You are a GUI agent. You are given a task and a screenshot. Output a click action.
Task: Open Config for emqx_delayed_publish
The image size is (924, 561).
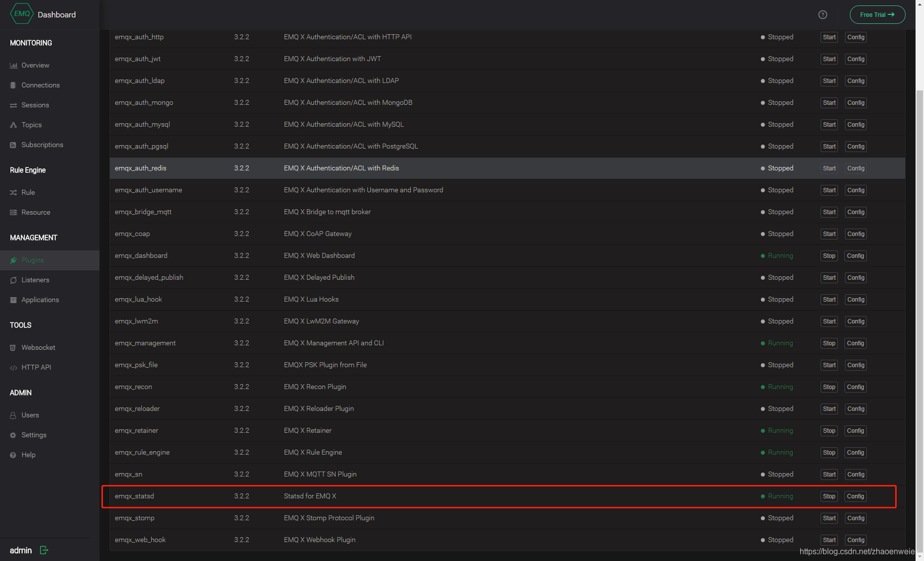[856, 278]
